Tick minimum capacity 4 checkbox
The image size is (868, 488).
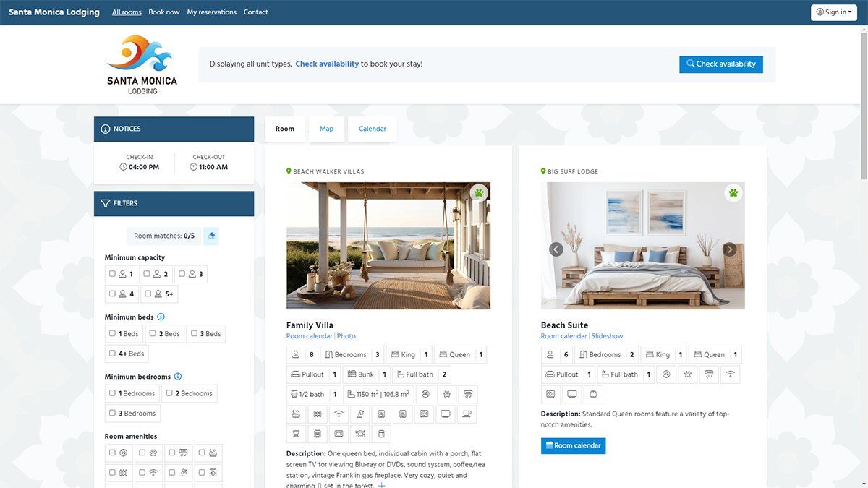112,294
